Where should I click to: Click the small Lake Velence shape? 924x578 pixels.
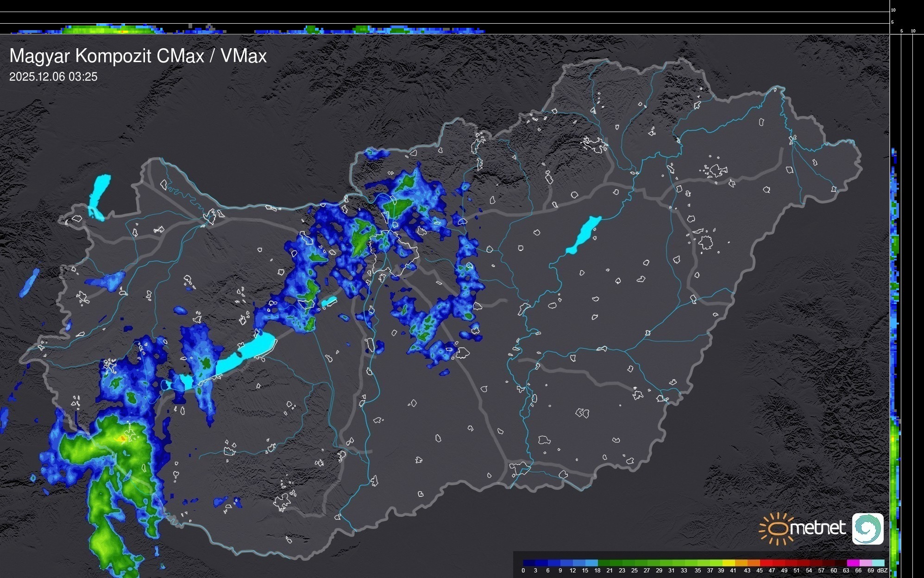(x=329, y=301)
